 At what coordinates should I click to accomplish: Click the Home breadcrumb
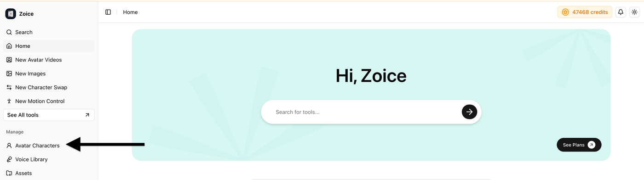click(x=130, y=12)
